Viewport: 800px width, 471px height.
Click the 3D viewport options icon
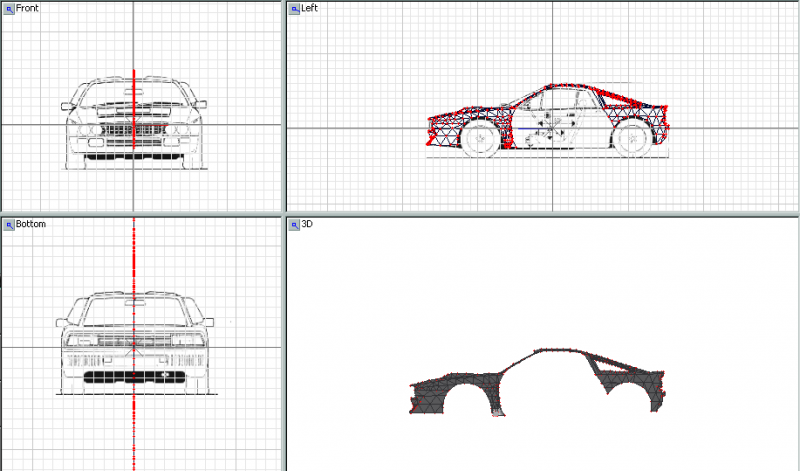(295, 224)
